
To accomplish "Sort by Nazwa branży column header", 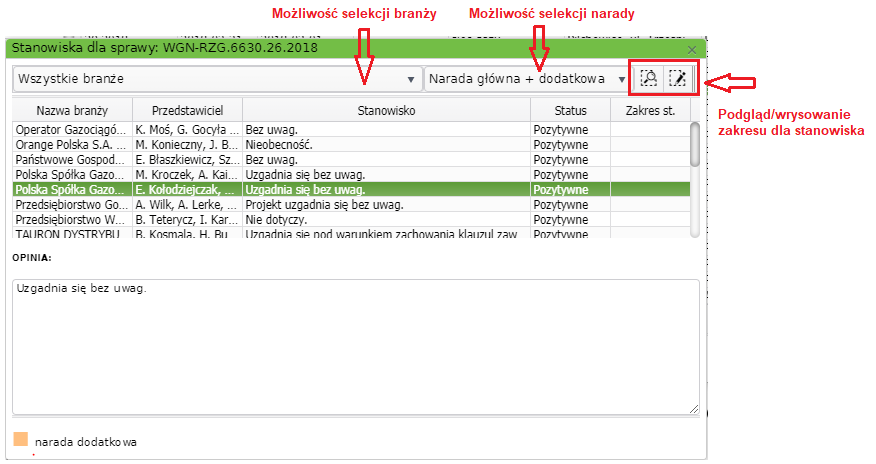I will pyautogui.click(x=71, y=110).
